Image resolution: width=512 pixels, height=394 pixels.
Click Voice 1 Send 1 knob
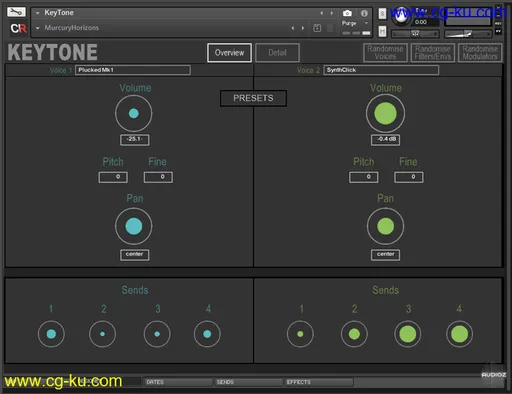[51, 334]
